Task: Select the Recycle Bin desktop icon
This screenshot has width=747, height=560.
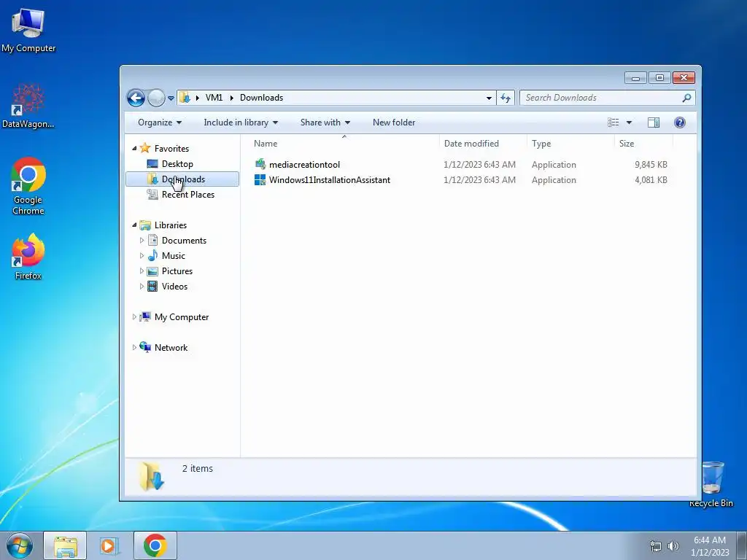Action: point(711,484)
